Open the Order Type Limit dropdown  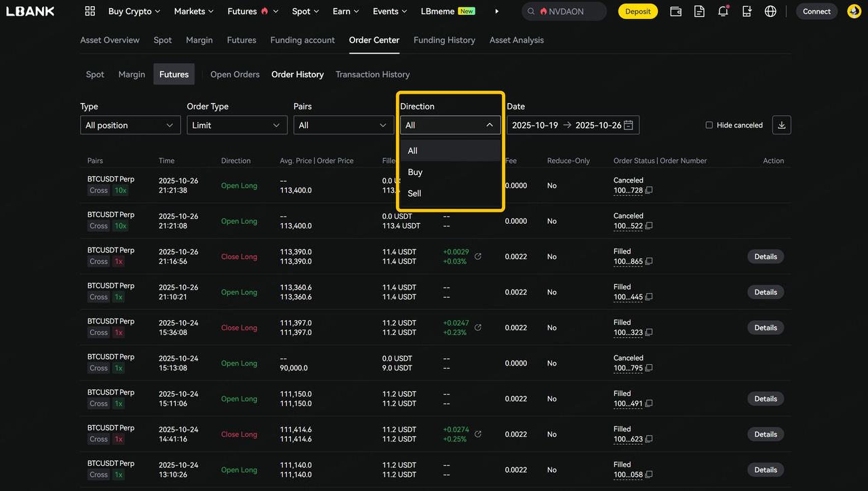237,125
